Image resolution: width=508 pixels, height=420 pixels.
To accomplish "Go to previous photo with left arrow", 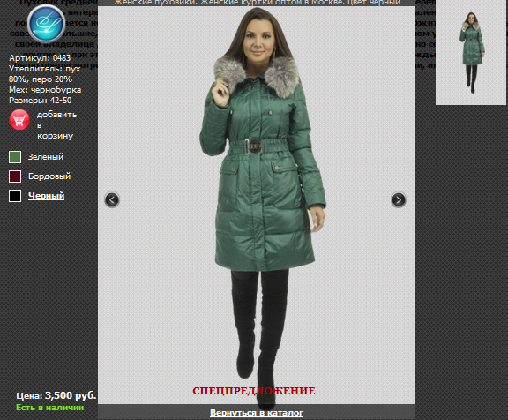I will 112,200.
